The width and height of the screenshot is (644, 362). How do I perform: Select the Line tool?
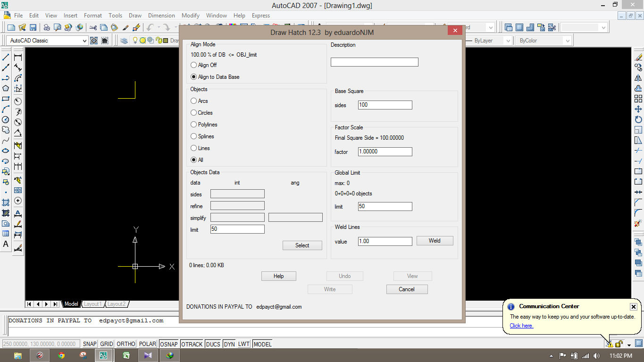[x=5, y=56]
